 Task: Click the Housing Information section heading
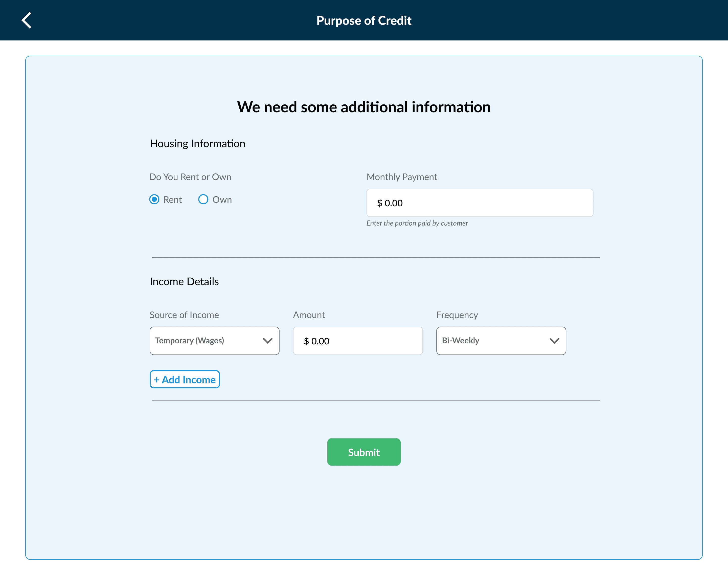(x=198, y=143)
